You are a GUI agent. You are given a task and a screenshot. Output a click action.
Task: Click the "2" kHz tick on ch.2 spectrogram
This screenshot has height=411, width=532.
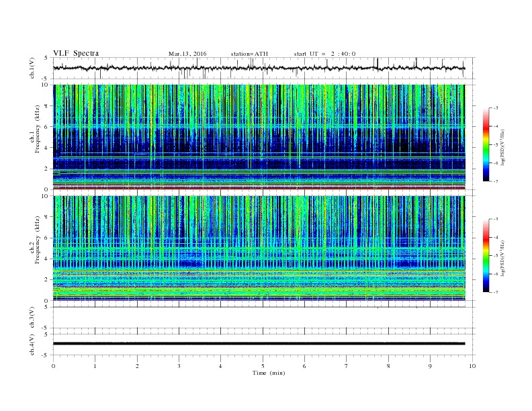click(x=46, y=280)
